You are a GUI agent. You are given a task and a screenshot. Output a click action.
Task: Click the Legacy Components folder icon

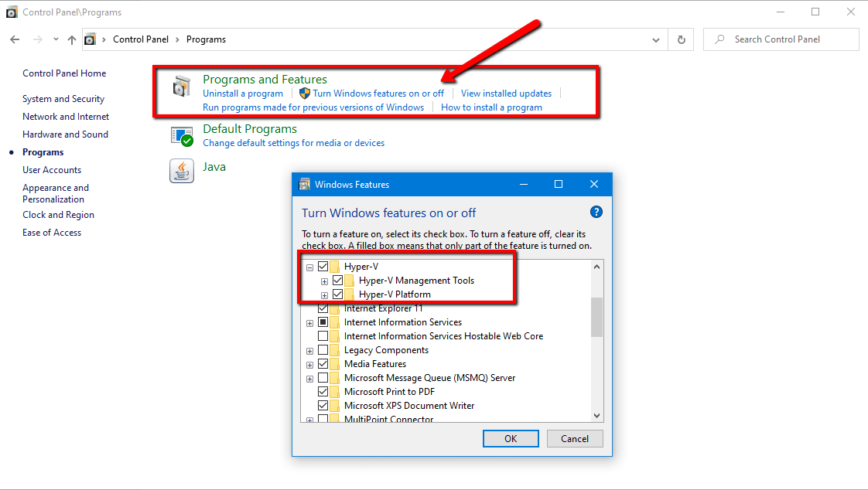coord(335,350)
